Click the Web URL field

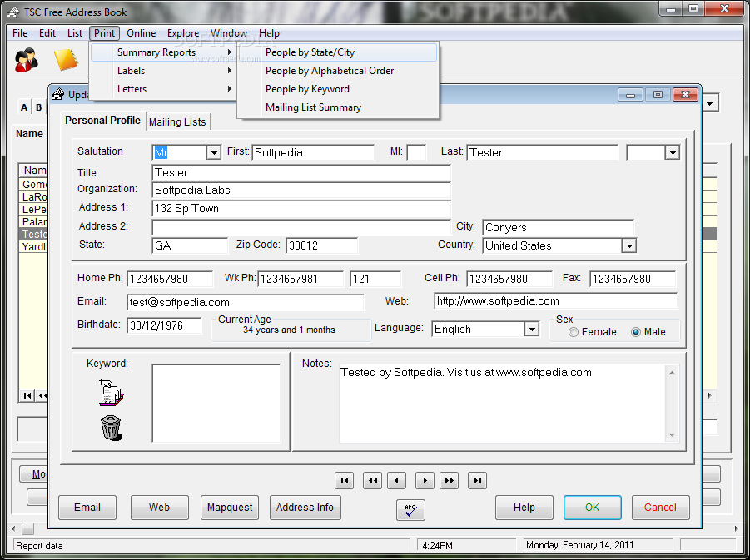pos(556,301)
